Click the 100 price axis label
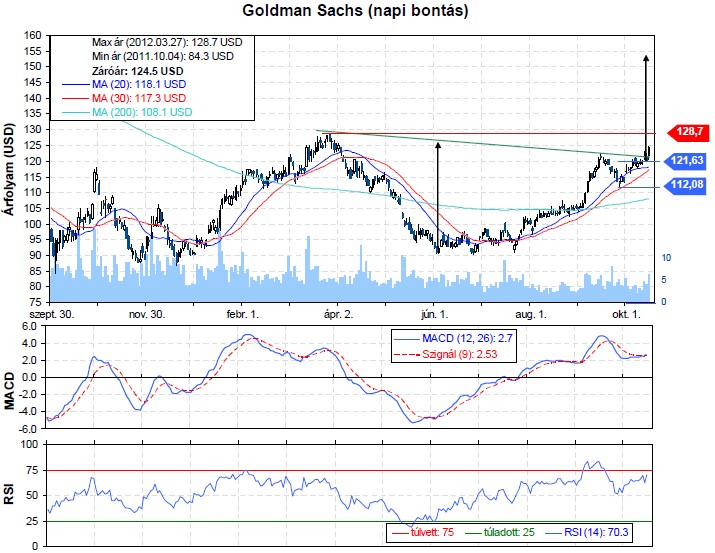The height and width of the screenshot is (553, 715). pyautogui.click(x=32, y=224)
